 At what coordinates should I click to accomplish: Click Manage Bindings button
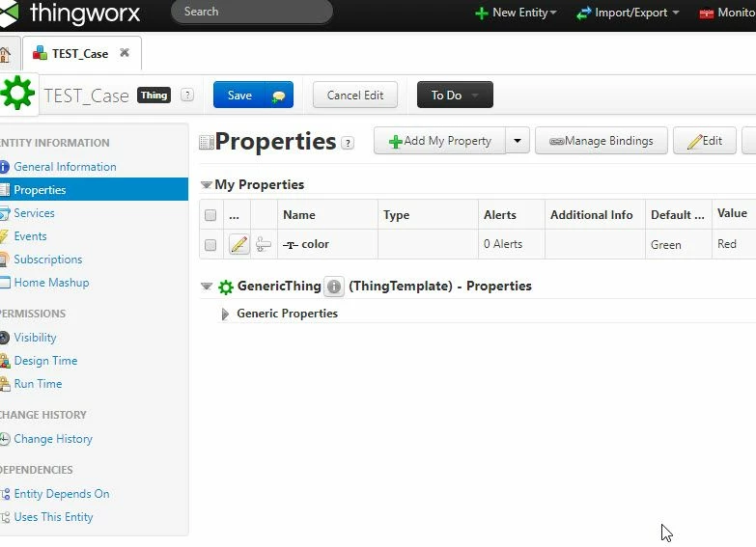(x=602, y=141)
